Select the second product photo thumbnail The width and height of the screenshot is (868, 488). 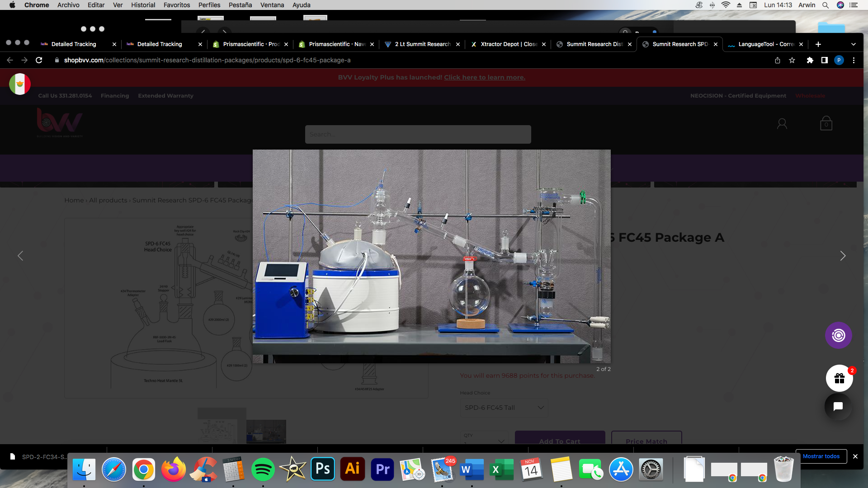click(x=266, y=431)
